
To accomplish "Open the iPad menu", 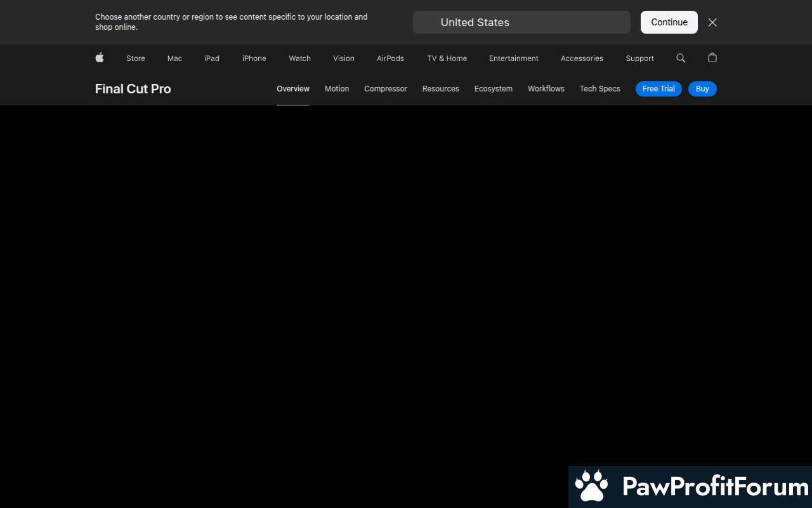I will (212, 58).
